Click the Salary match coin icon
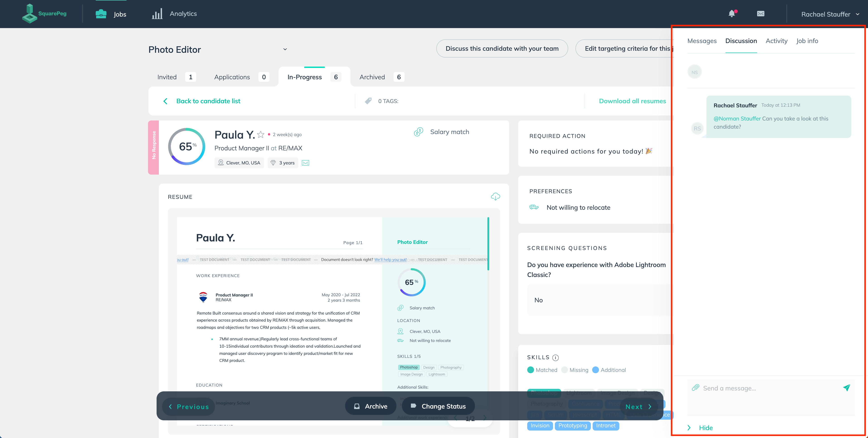Viewport: 868px width, 438px height. (419, 132)
